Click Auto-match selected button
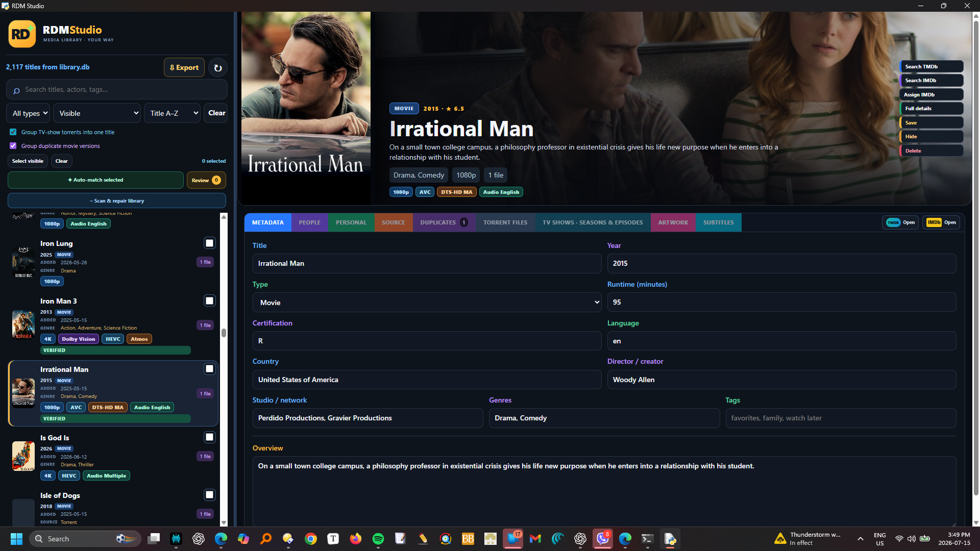980x551 pixels. [95, 180]
